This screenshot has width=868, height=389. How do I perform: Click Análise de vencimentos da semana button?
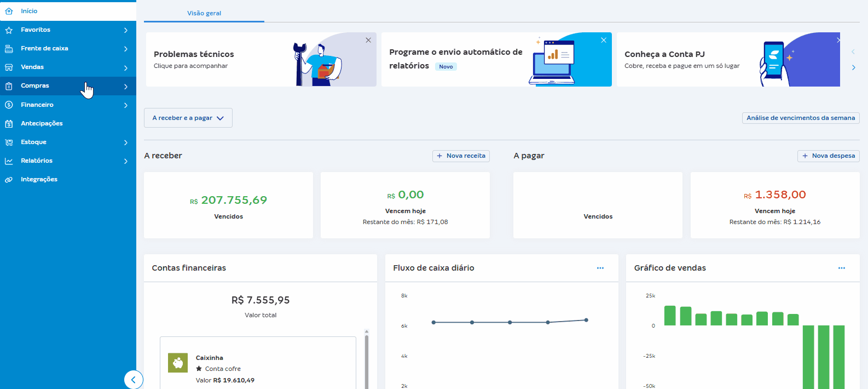[x=801, y=118]
